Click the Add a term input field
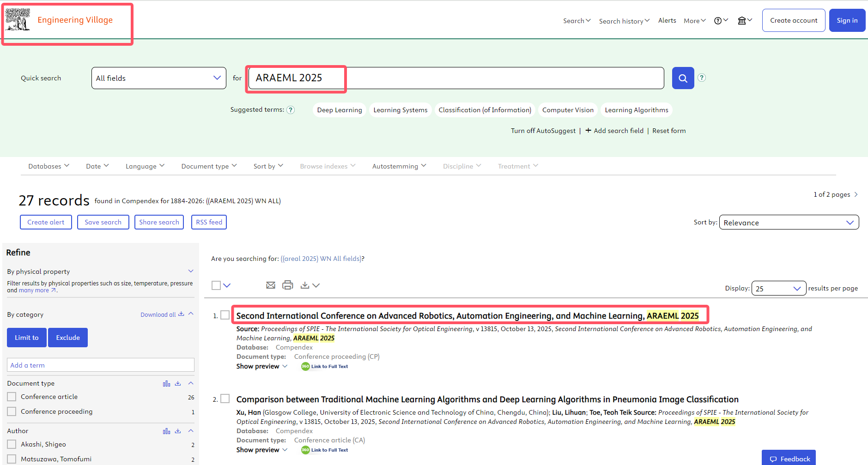This screenshot has height=465, width=868. click(100, 365)
